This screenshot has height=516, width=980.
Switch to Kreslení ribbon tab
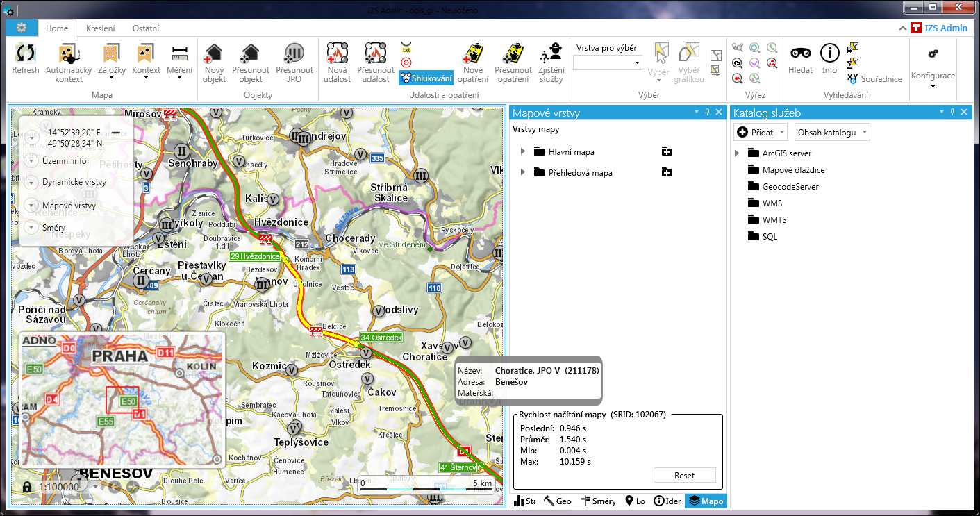(x=101, y=28)
